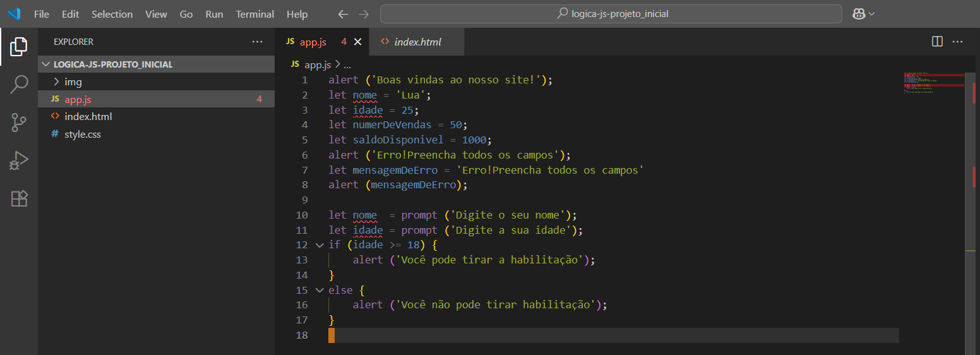Click the logica-js-projeto_inicial search box
The image size is (980, 355).
611,14
